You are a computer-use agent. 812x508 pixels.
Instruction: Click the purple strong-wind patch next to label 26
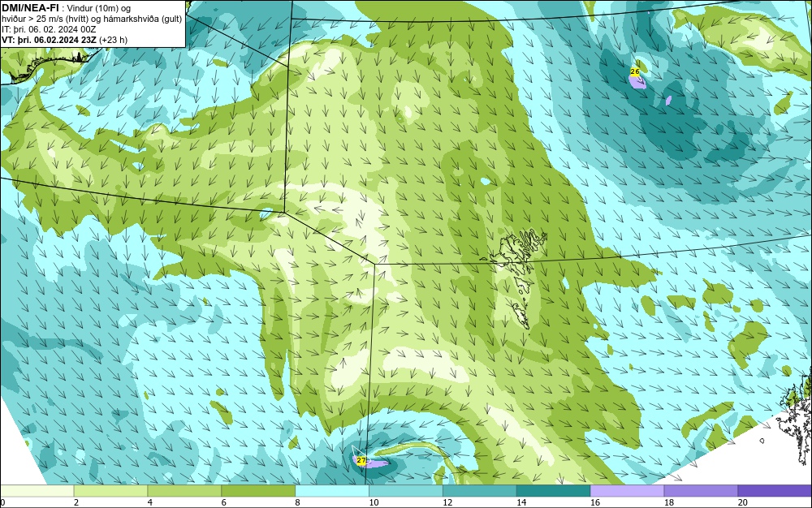tap(637, 81)
